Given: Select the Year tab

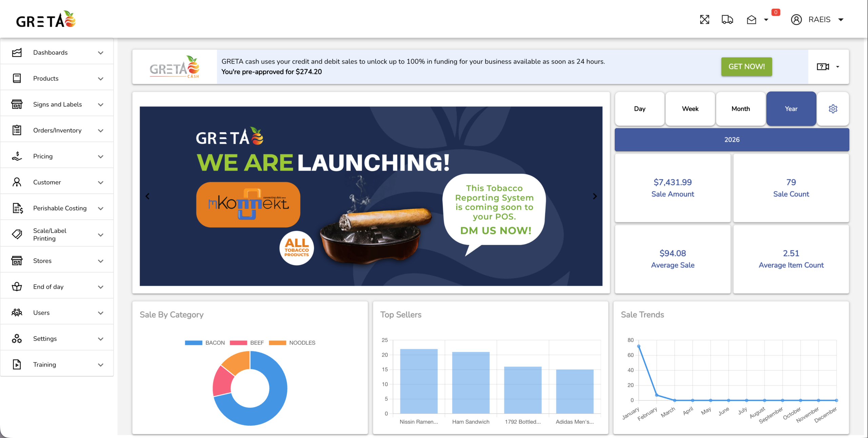Looking at the screenshot, I should [791, 109].
